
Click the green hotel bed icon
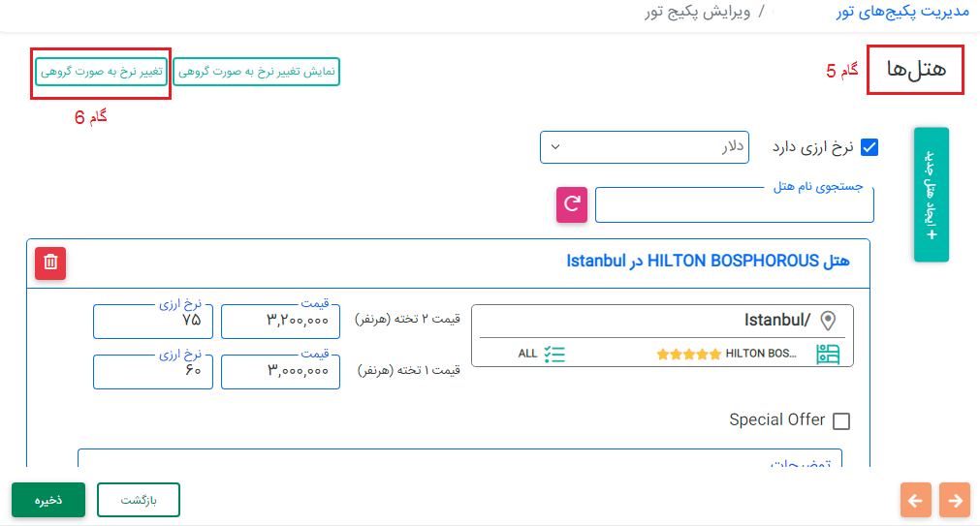827,354
